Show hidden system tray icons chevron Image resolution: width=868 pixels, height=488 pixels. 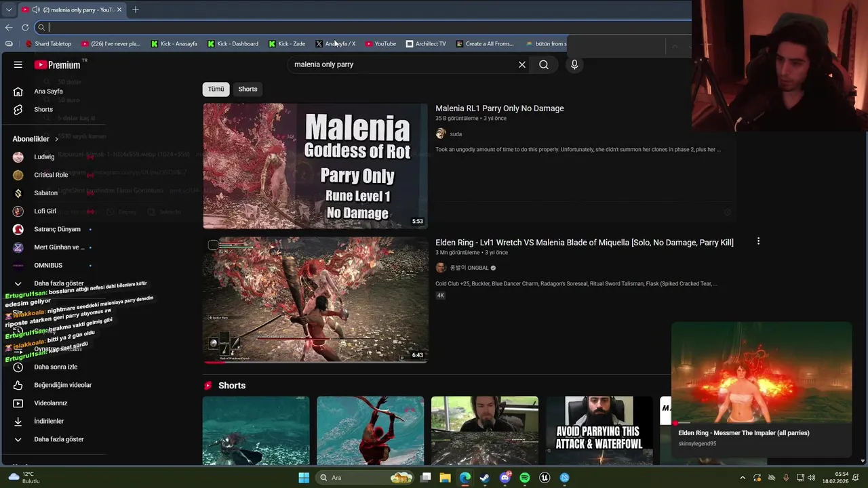(743, 478)
